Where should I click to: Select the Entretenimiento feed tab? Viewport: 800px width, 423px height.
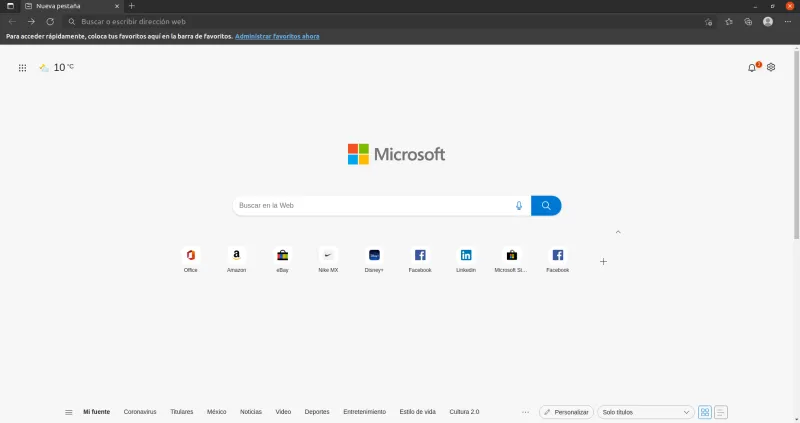364,412
